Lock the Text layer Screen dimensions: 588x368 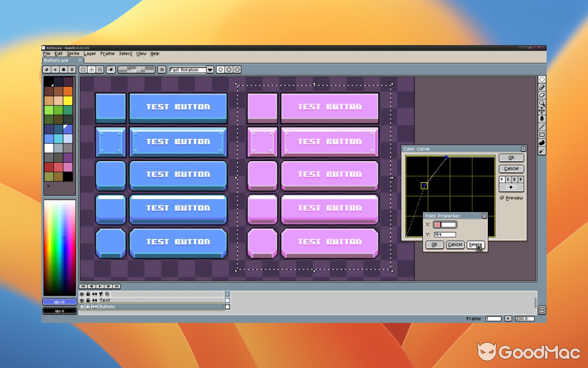point(88,300)
